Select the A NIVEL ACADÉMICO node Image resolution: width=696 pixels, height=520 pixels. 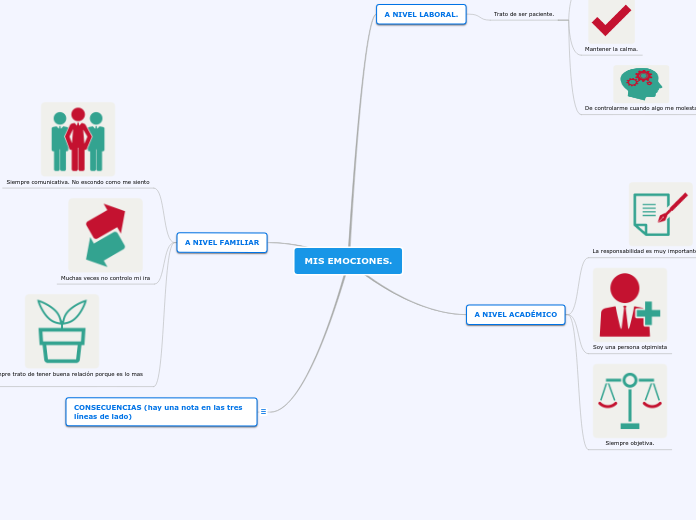click(x=516, y=315)
